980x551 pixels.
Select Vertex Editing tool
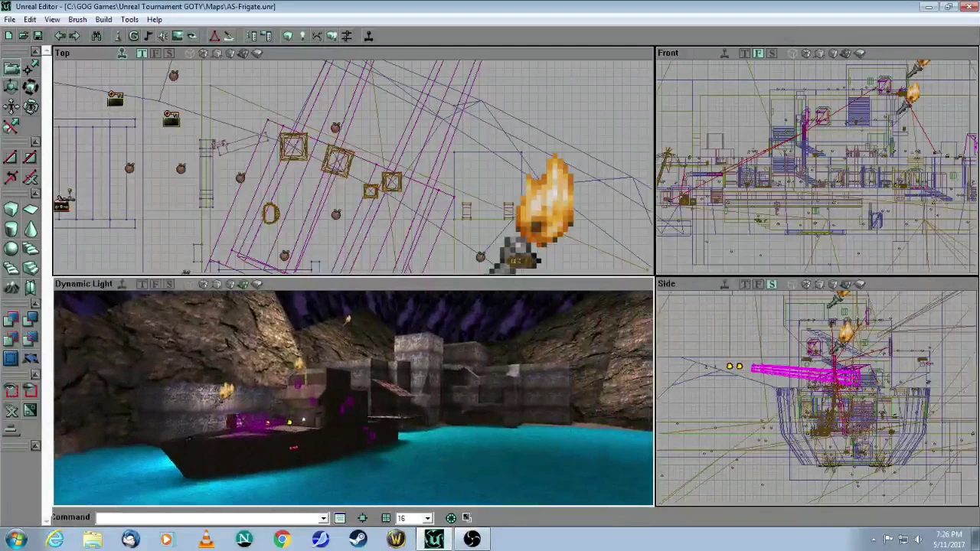(30, 68)
